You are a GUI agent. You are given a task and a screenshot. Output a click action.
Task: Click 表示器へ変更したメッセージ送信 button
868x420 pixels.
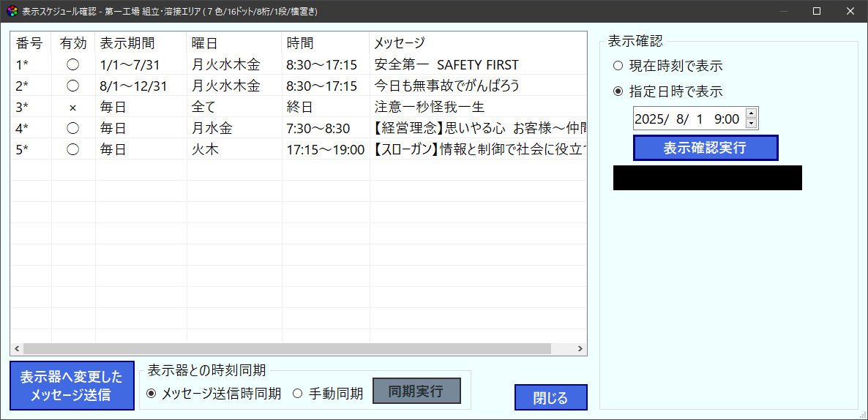(72, 386)
